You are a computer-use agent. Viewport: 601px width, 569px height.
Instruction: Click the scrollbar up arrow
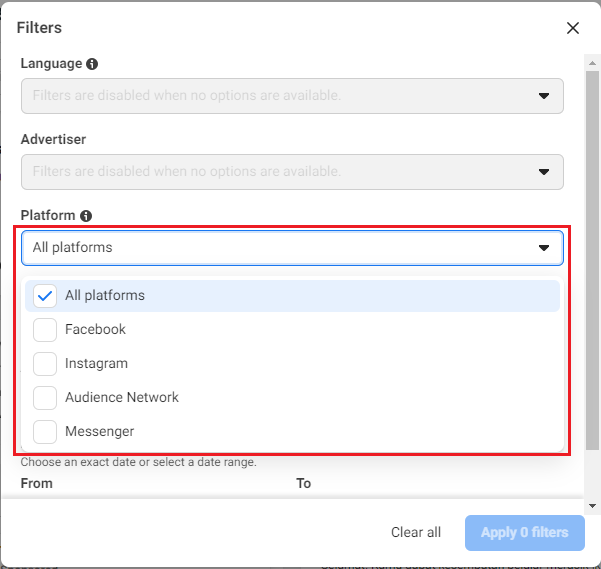592,63
